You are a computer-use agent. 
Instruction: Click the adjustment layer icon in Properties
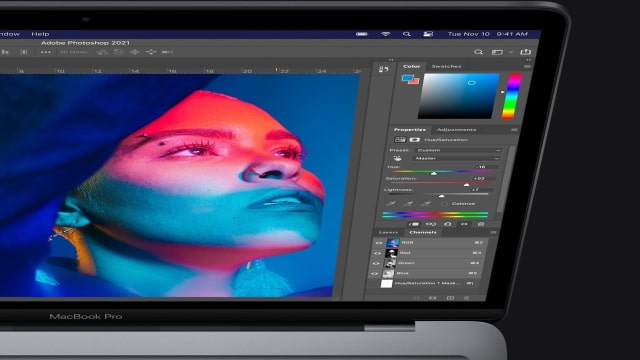pyautogui.click(x=400, y=140)
